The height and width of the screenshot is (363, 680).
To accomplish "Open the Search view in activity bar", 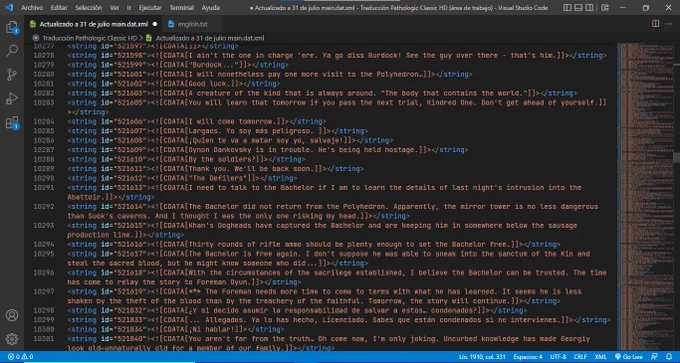I will coord(12,51).
